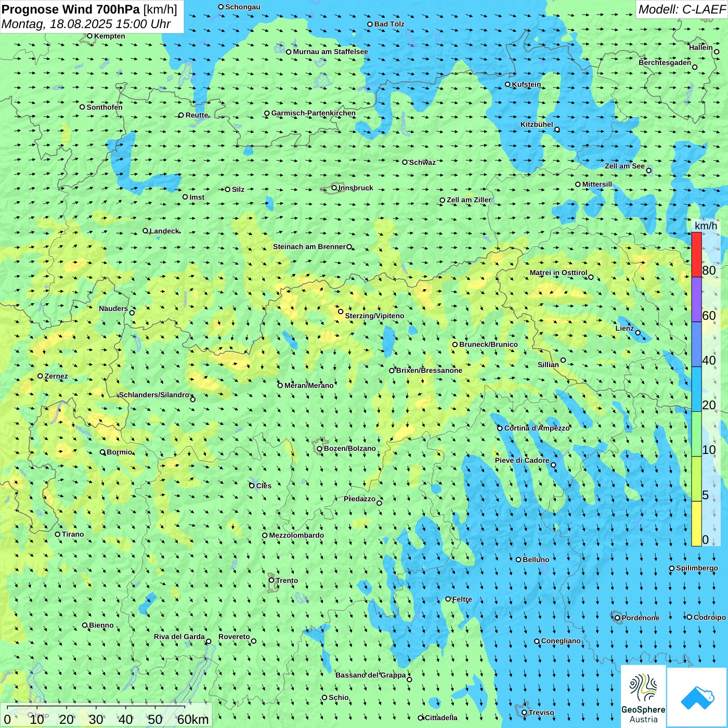Click the Codroipo label

point(710,617)
